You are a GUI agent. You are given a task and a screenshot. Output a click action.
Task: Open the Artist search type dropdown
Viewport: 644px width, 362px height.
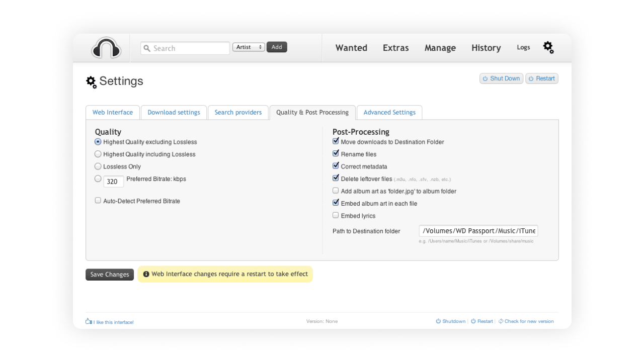pyautogui.click(x=249, y=47)
